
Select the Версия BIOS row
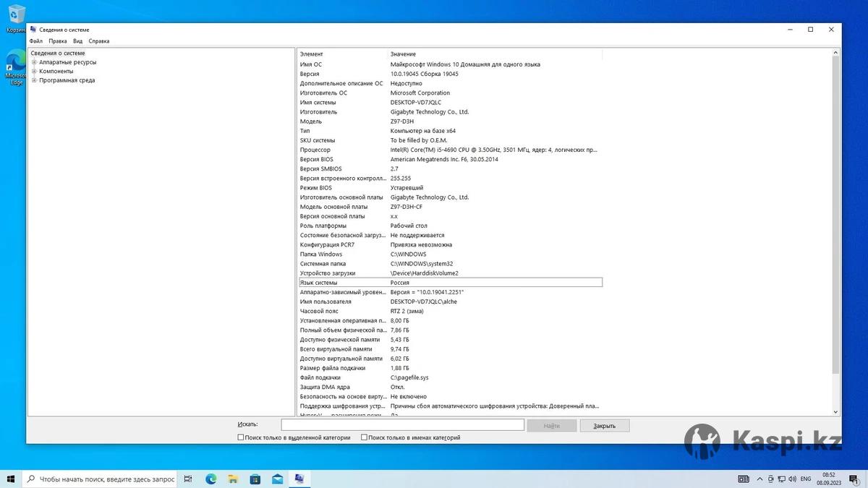point(450,159)
